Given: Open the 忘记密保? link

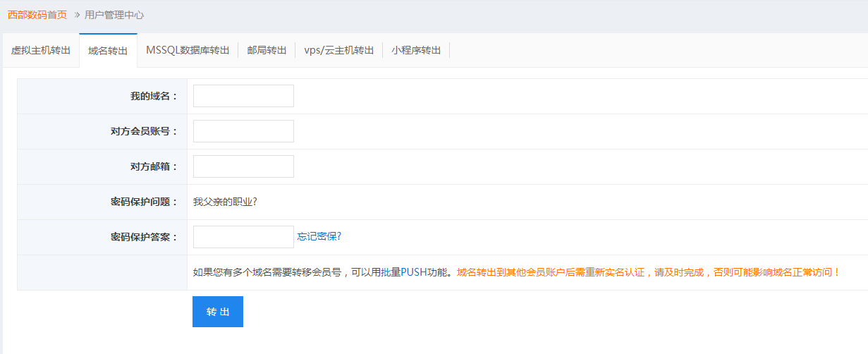Looking at the screenshot, I should 319,237.
